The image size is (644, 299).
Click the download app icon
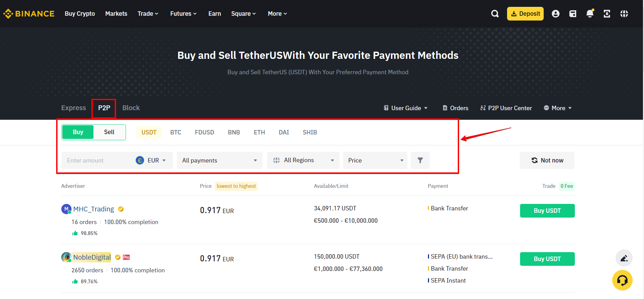point(607,14)
